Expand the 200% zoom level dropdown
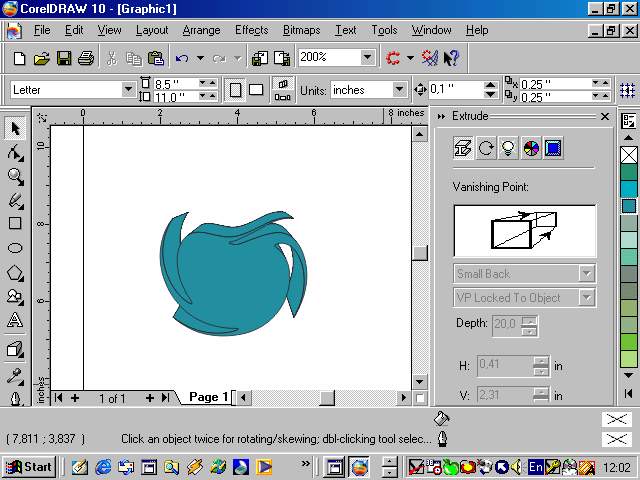Image resolution: width=640 pixels, height=480 pixels. [x=367, y=58]
